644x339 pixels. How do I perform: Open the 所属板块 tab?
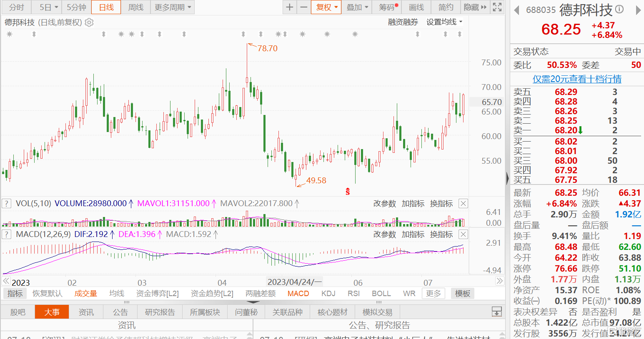click(x=205, y=312)
